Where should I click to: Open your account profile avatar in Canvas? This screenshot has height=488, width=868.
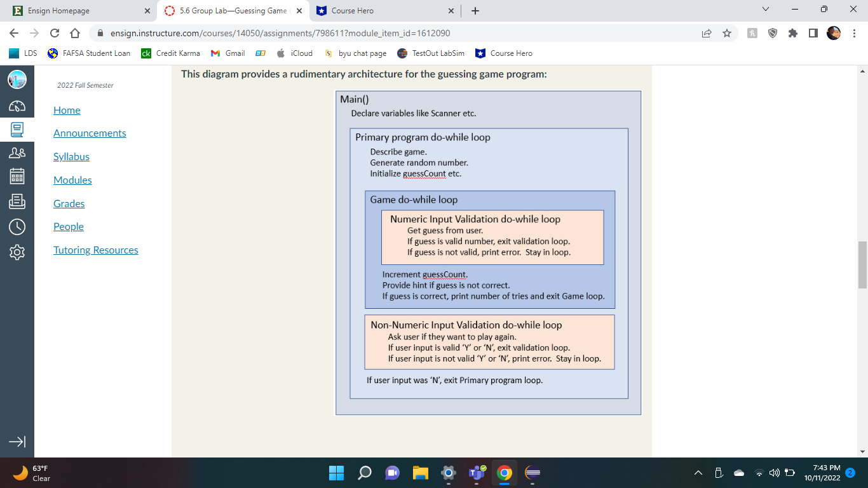tap(17, 80)
